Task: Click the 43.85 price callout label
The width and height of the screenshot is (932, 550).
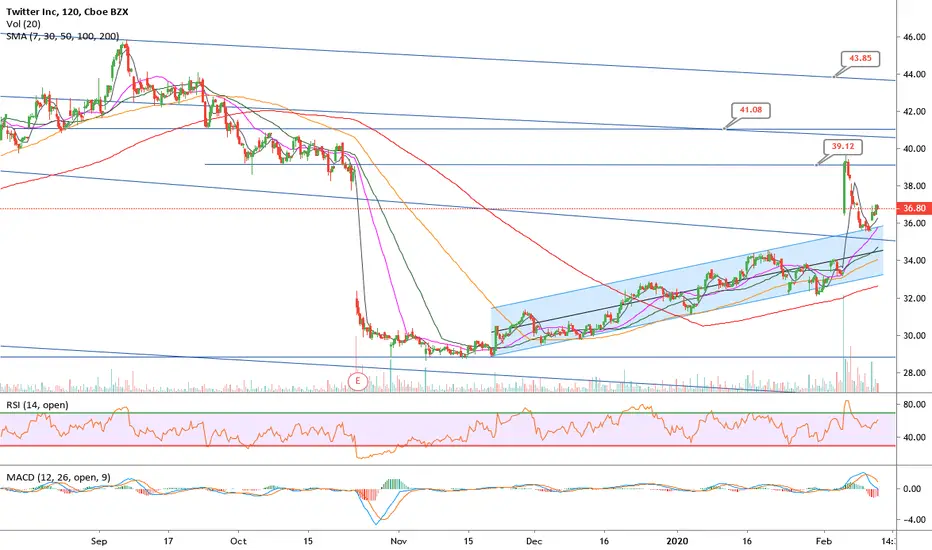Action: pyautogui.click(x=860, y=59)
